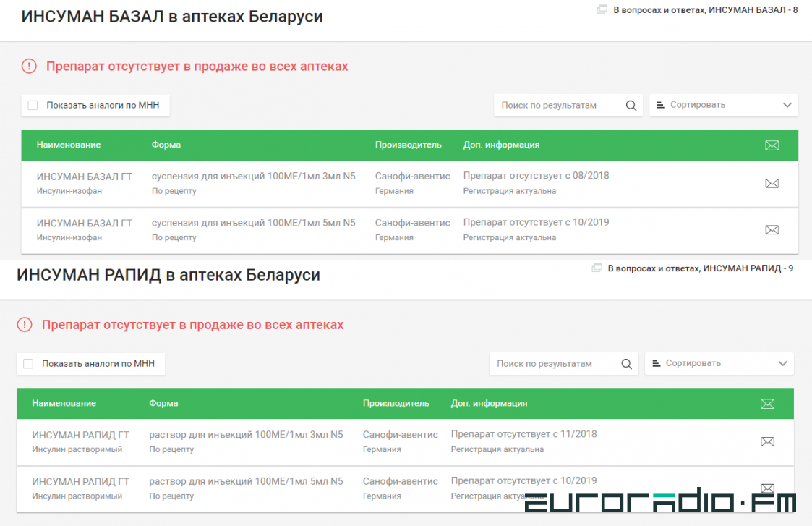Open link В вопросах и ответах, ИНСУМАН РАПИД - 9

tap(700, 268)
